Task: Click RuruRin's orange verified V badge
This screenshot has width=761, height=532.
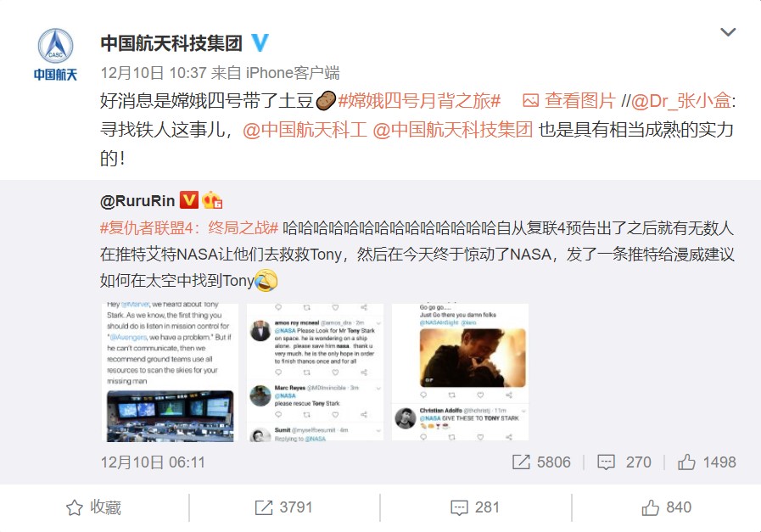Action: [x=189, y=199]
